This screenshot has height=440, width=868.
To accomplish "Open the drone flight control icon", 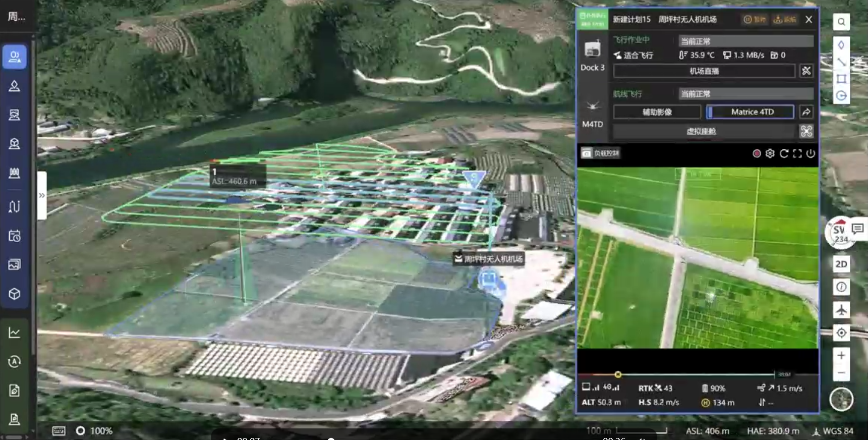I will point(806,131).
